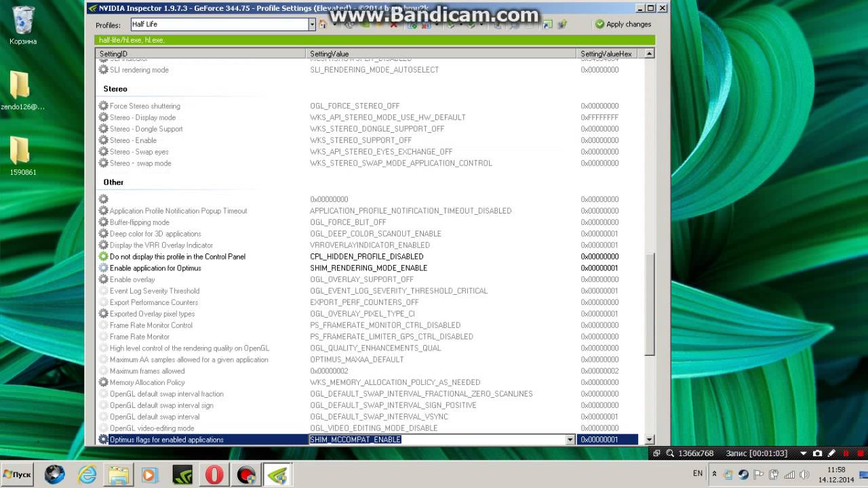868x488 pixels.
Task: Open Корзина recycle bin on desktop
Action: 23,25
